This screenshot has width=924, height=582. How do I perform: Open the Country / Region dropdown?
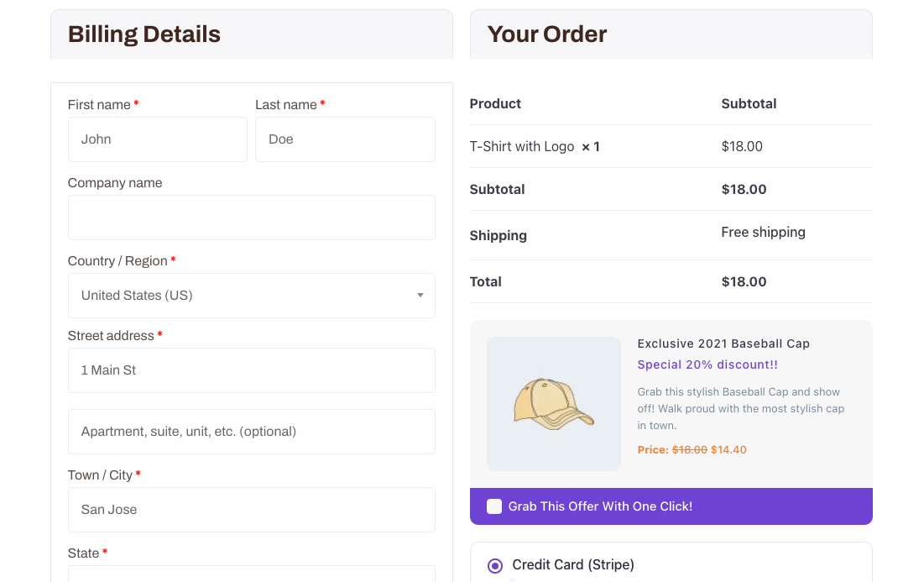[252, 296]
